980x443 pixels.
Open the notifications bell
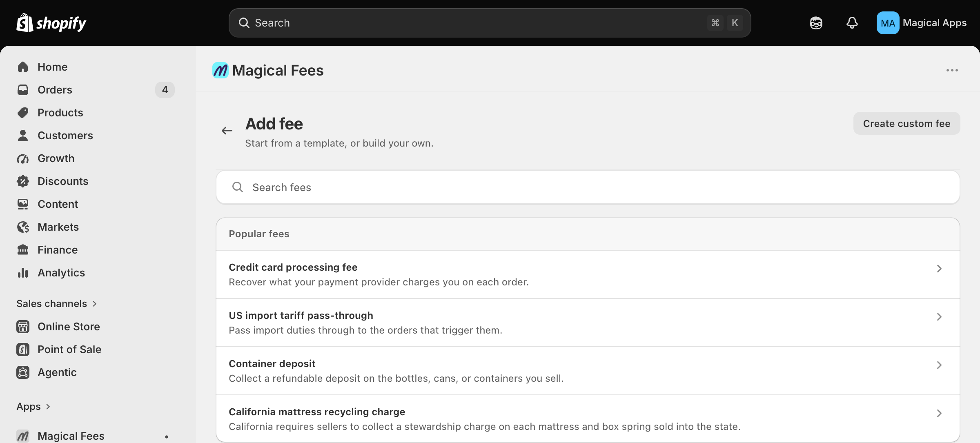coord(852,23)
